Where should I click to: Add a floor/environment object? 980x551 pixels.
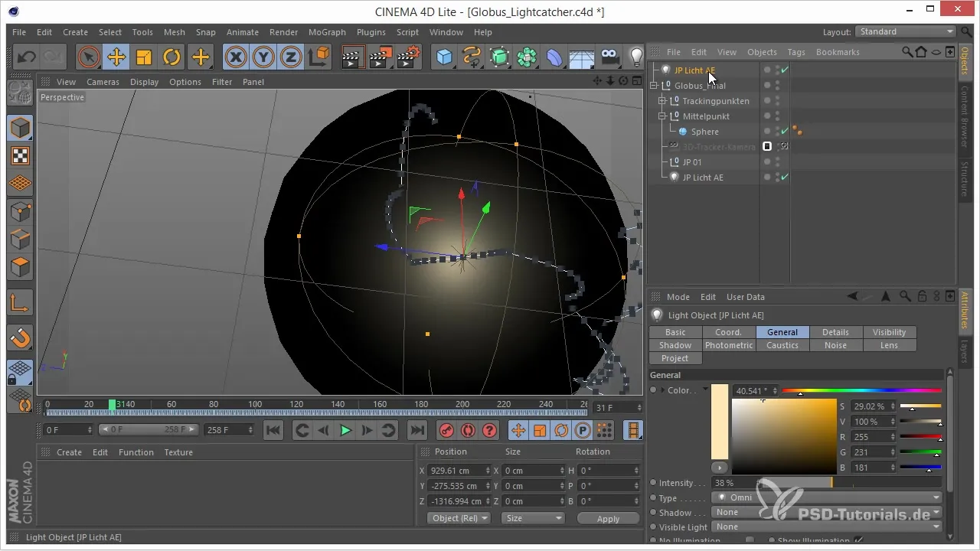582,57
